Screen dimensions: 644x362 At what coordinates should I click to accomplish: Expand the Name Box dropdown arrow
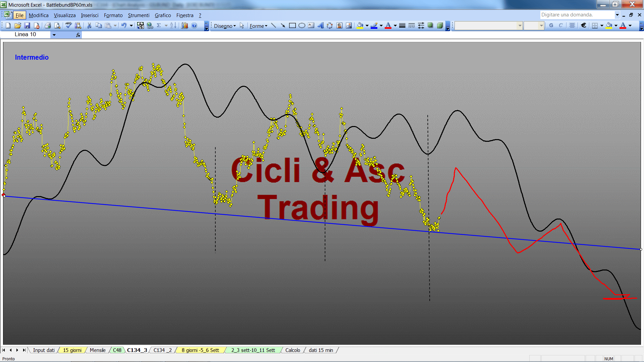[54, 35]
